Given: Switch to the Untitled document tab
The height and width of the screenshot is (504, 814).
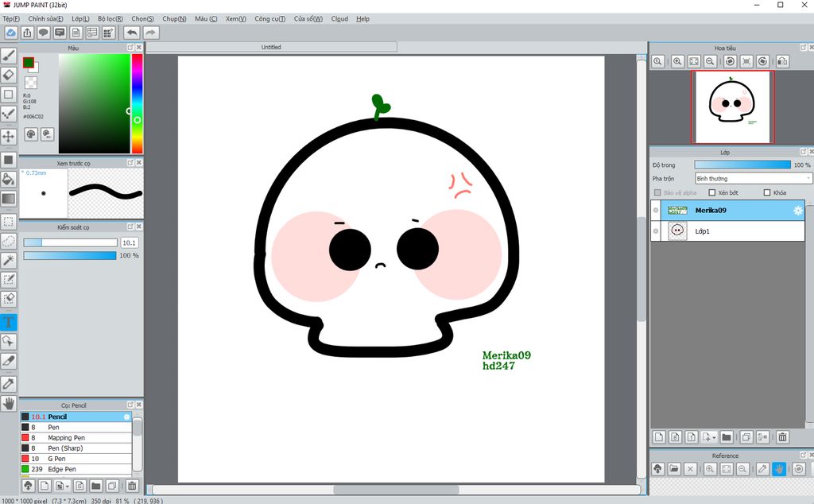Looking at the screenshot, I should 272,47.
